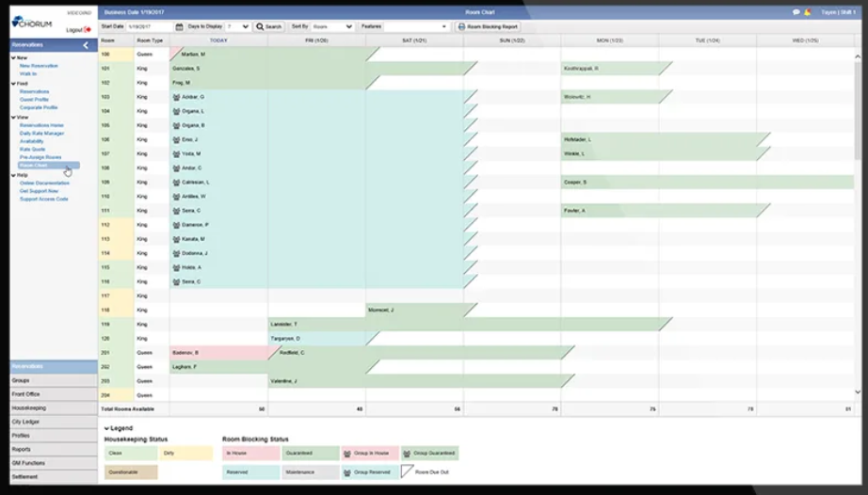868x495 pixels.
Task: Click group icon beside Organa, L
Action: coord(177,111)
